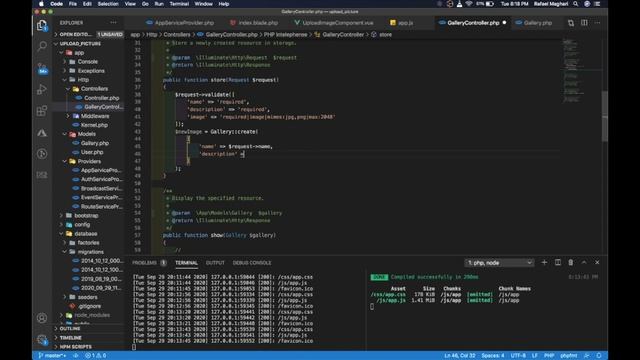
Task: Collapse the Models folder
Action: (87, 134)
